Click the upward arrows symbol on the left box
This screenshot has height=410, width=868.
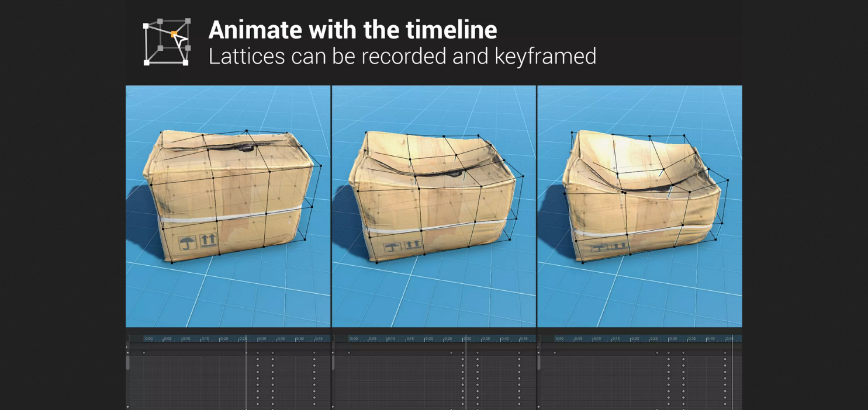pos(208,239)
